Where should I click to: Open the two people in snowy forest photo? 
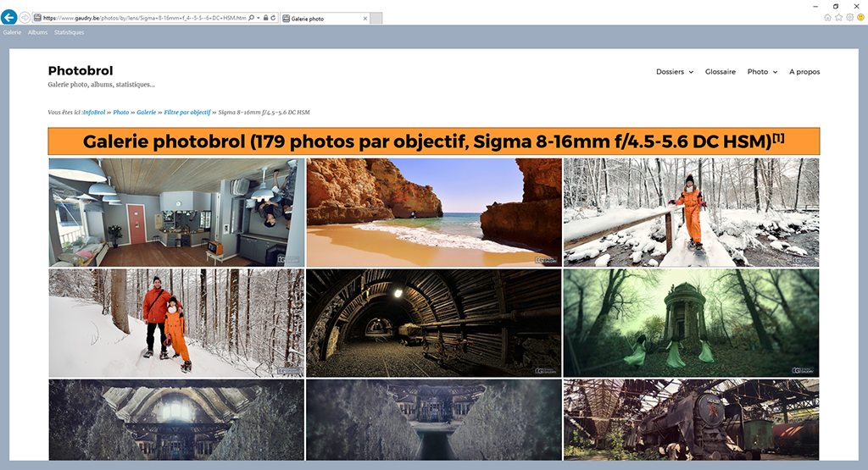click(176, 323)
